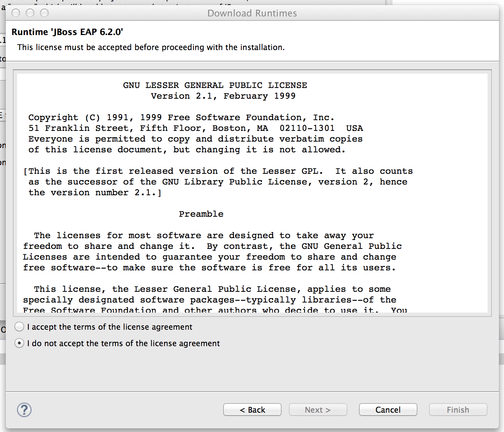The width and height of the screenshot is (504, 432).
Task: Click 'GNU LESSER GENERAL PUBLIC LICENSE' title line
Action: coord(215,85)
